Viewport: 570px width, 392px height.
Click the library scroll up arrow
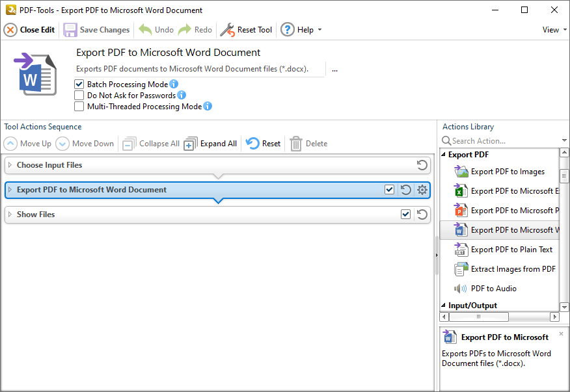(564, 153)
